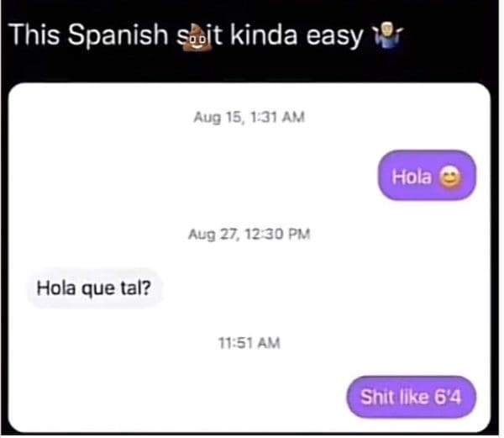The height and width of the screenshot is (438, 504).
Task: Click the "Aug 15, 1:31 AM" timestamp
Action: click(x=249, y=117)
